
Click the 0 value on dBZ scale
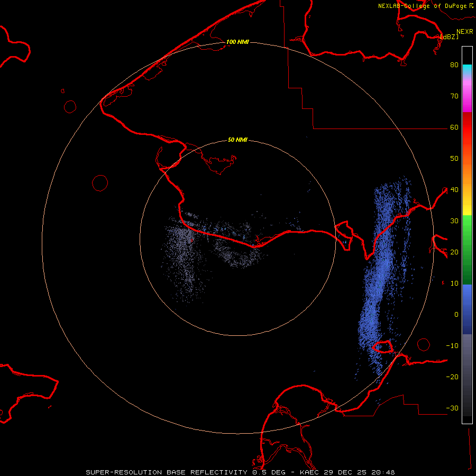click(x=456, y=315)
